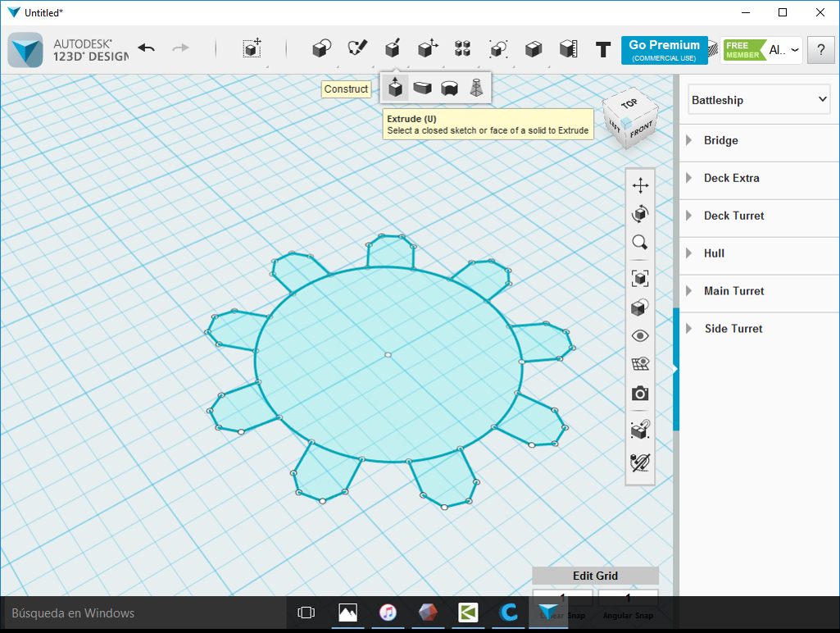840x633 pixels.
Task: Click the Free Member badge
Action: pos(744,50)
